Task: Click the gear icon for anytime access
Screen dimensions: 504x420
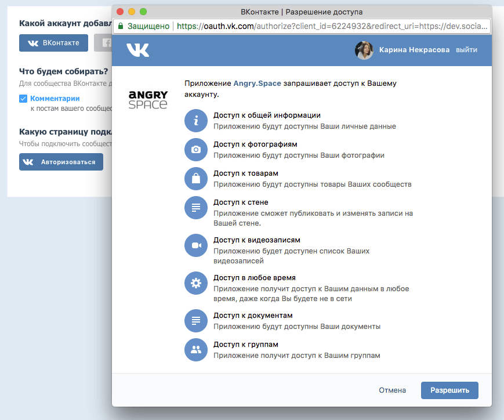Action: coord(196,283)
